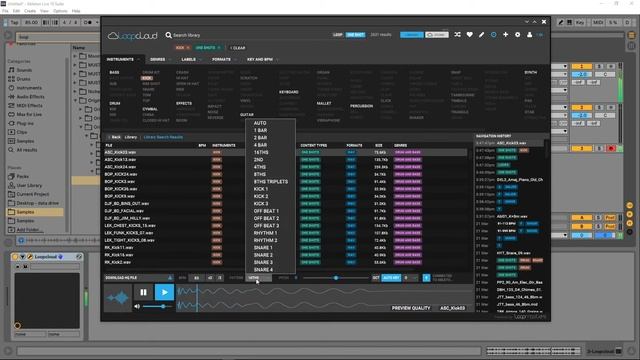The width and height of the screenshot is (640, 360).
Task: Click the Library breadcrumb button
Action: click(131, 137)
